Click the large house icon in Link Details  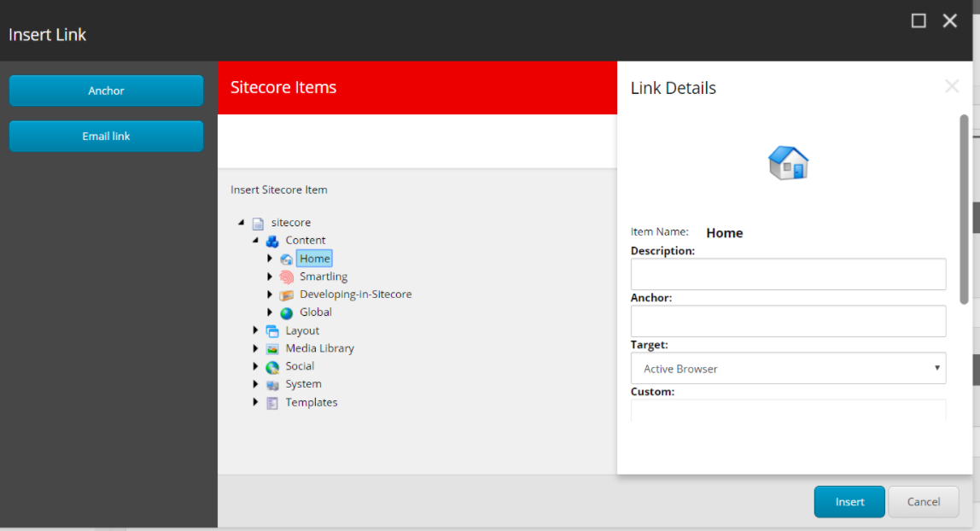pyautogui.click(x=788, y=163)
